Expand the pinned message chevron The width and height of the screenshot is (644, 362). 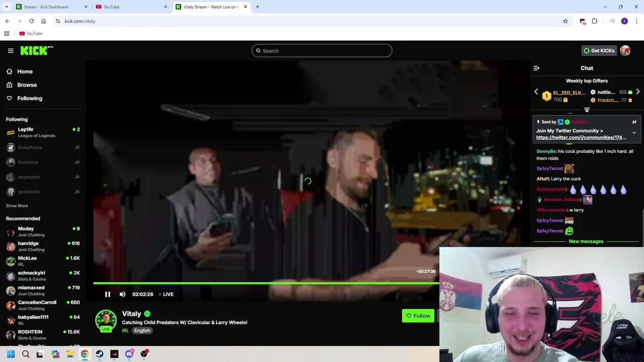pos(634,133)
